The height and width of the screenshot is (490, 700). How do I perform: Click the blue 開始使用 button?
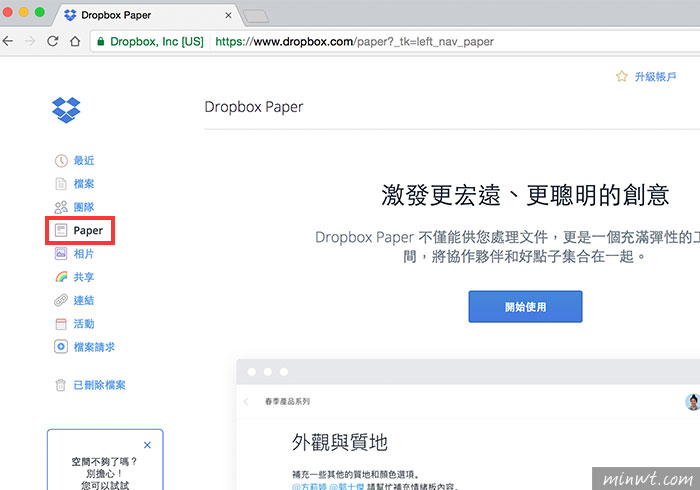[x=525, y=307]
